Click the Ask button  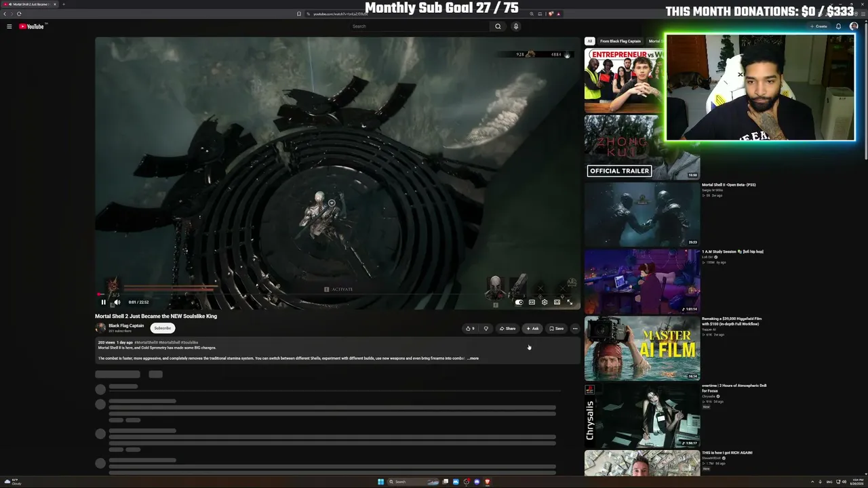tap(532, 329)
